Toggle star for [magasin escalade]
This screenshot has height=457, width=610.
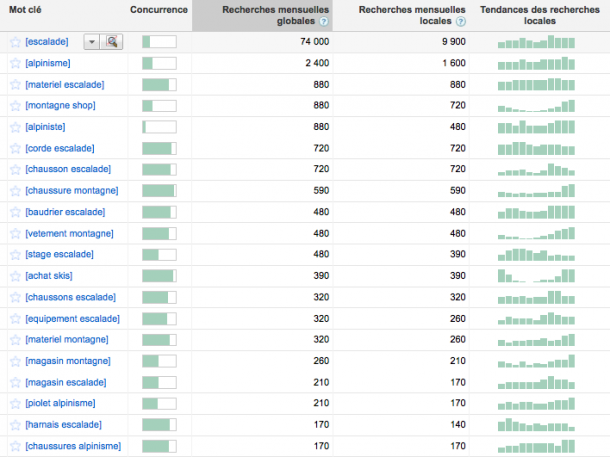tap(15, 383)
